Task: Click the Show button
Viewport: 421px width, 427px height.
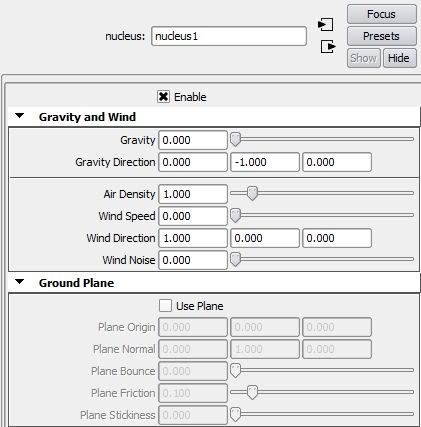Action: click(364, 58)
